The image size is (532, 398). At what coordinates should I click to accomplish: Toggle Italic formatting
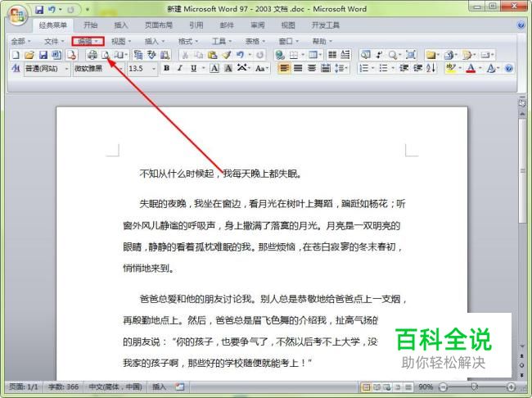click(180, 69)
